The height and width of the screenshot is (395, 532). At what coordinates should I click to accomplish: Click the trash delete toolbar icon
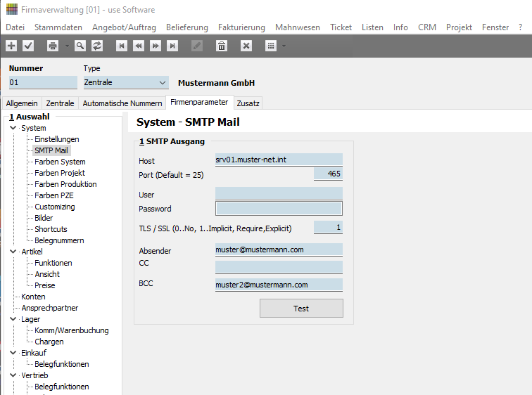tap(222, 46)
